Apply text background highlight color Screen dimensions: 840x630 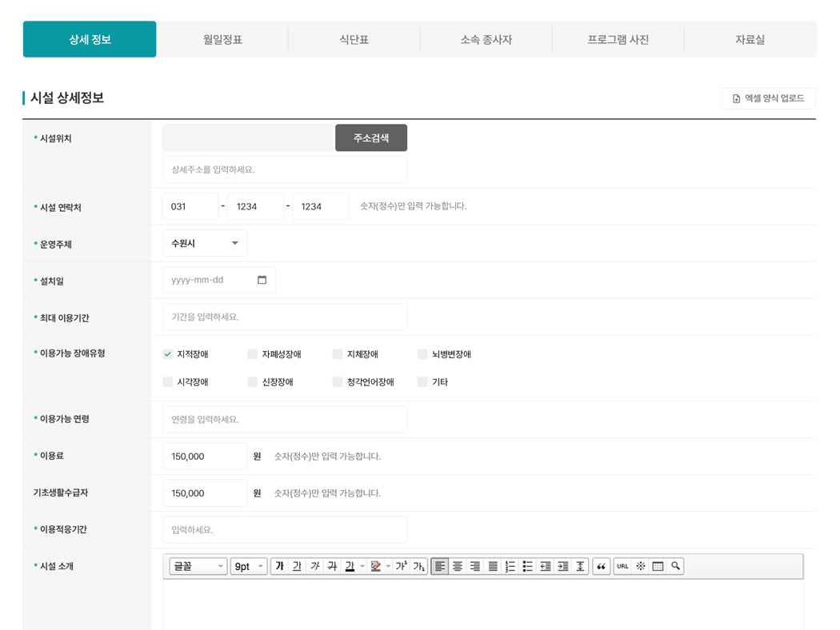375,566
